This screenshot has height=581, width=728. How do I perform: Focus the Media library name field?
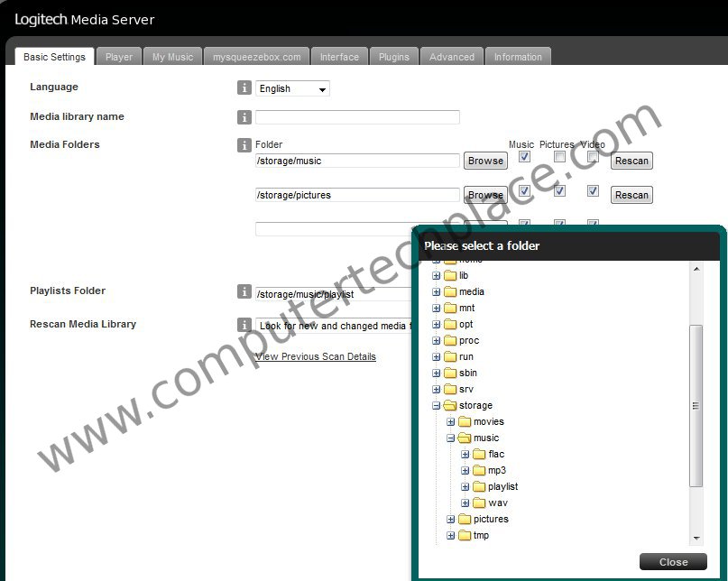tap(357, 117)
